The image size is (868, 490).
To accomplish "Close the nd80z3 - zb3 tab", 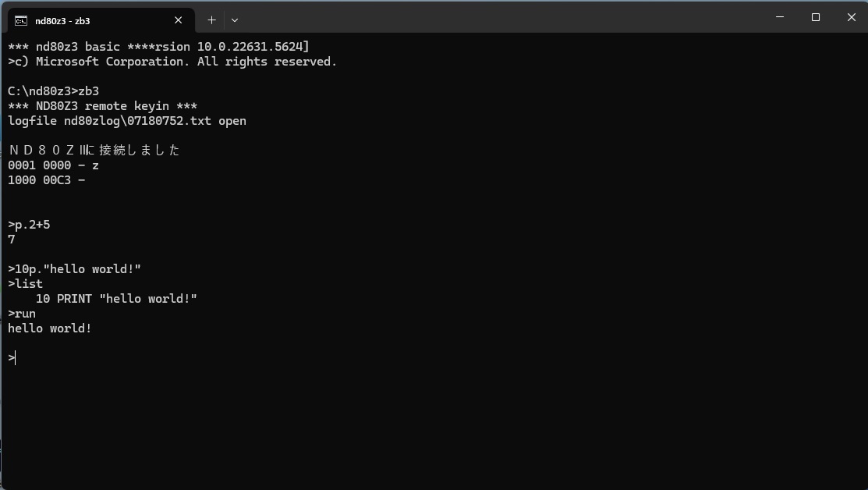I will [179, 20].
